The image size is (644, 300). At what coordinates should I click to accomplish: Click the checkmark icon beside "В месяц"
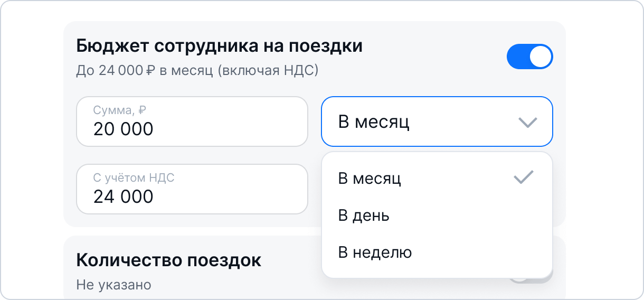[524, 178]
